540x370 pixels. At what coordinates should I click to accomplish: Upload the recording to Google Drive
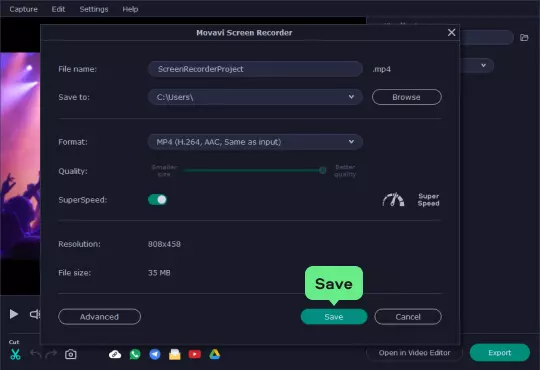(x=215, y=354)
